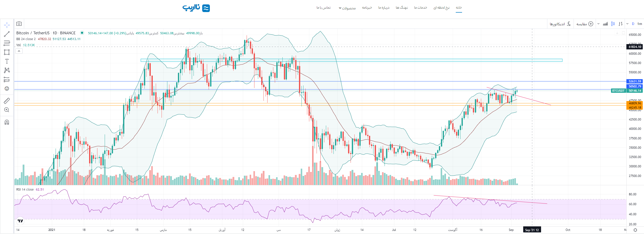
Task: Select the text annotation tool
Action: 7,61
